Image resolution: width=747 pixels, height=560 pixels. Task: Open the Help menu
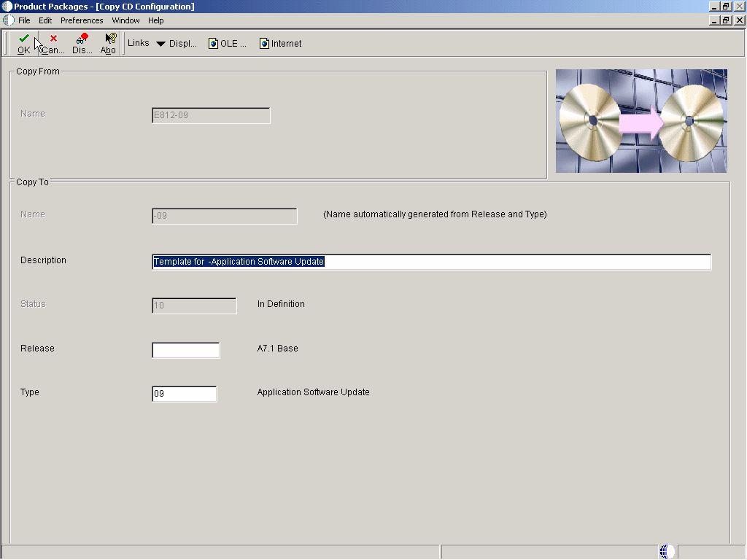pyautogui.click(x=156, y=20)
